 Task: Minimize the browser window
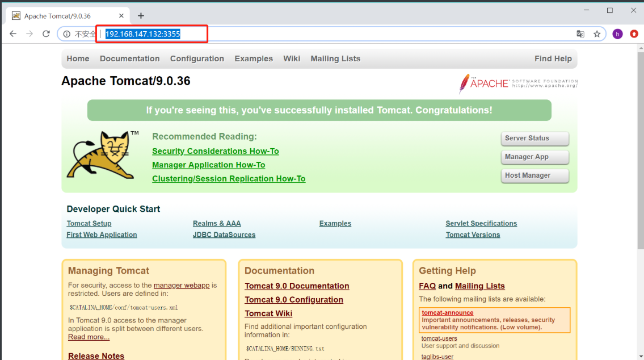point(587,10)
